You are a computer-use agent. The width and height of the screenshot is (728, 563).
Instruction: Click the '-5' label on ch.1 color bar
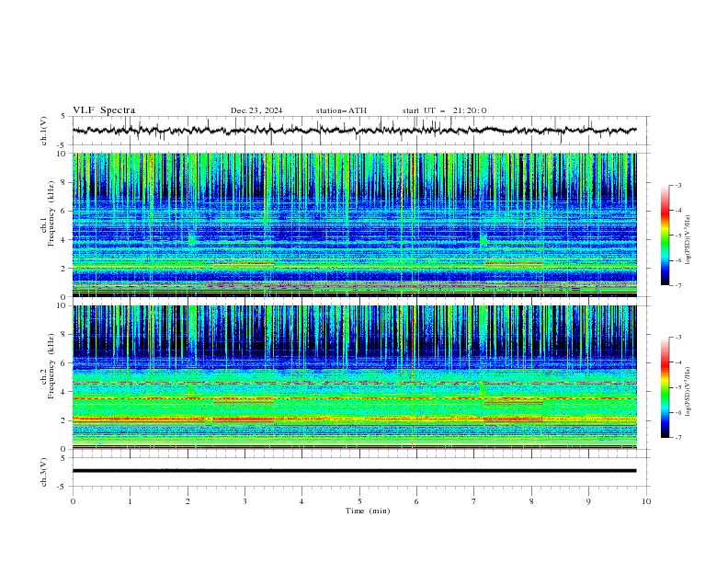pos(677,236)
